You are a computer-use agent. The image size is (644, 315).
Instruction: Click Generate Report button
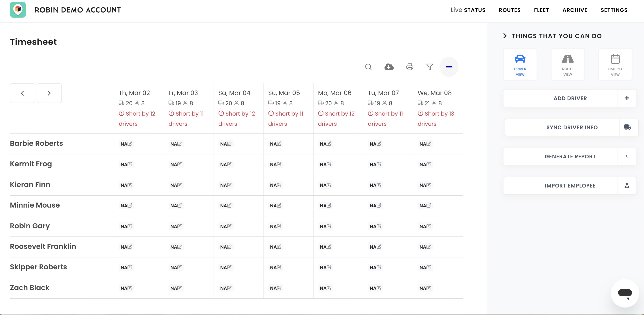pos(570,156)
